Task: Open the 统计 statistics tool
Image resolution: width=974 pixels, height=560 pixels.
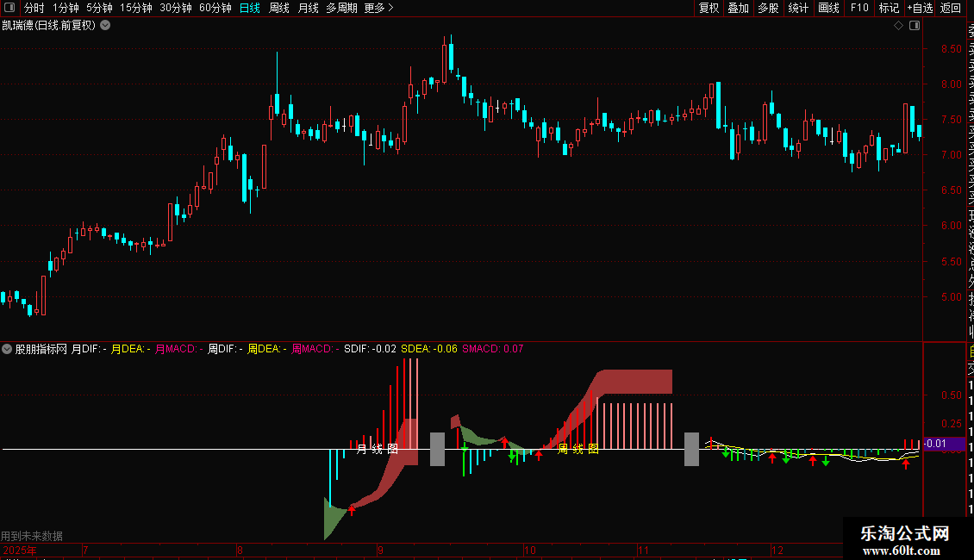Action: tap(798, 8)
